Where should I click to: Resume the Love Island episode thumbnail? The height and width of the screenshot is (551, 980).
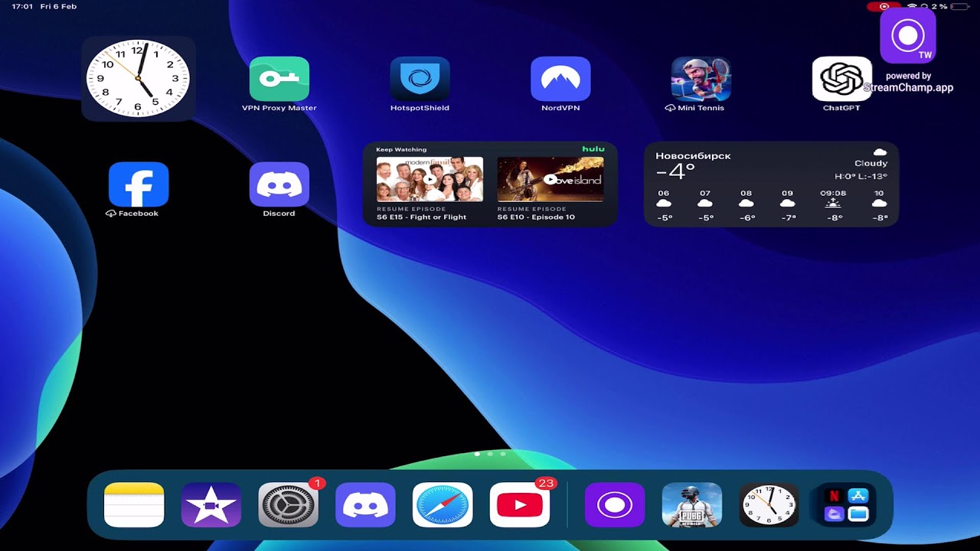point(550,179)
